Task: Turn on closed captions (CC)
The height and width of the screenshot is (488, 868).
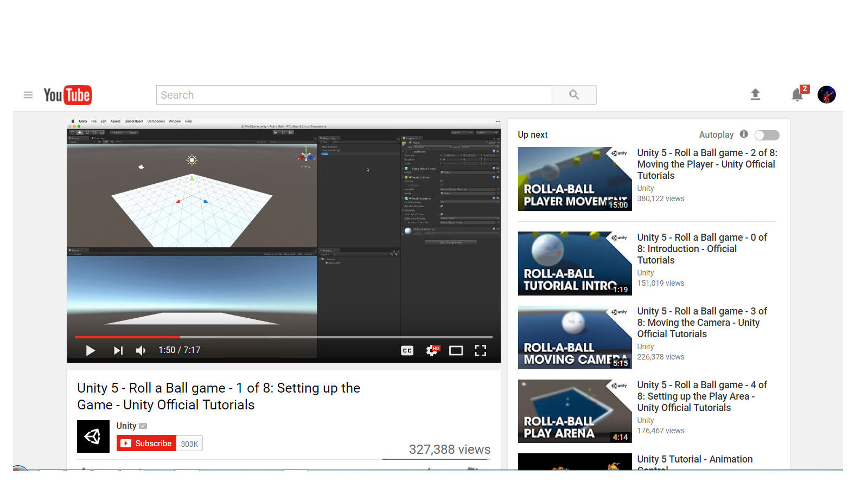Action: (407, 351)
